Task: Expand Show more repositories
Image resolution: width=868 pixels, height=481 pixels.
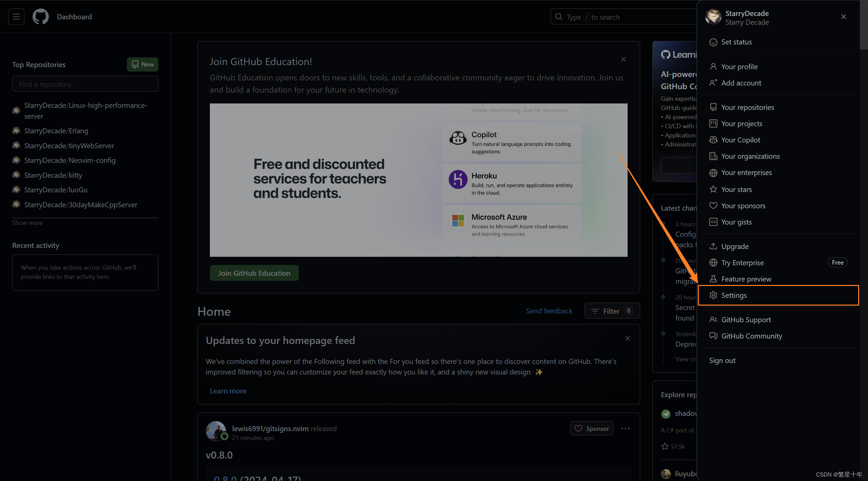Action: pyautogui.click(x=27, y=223)
